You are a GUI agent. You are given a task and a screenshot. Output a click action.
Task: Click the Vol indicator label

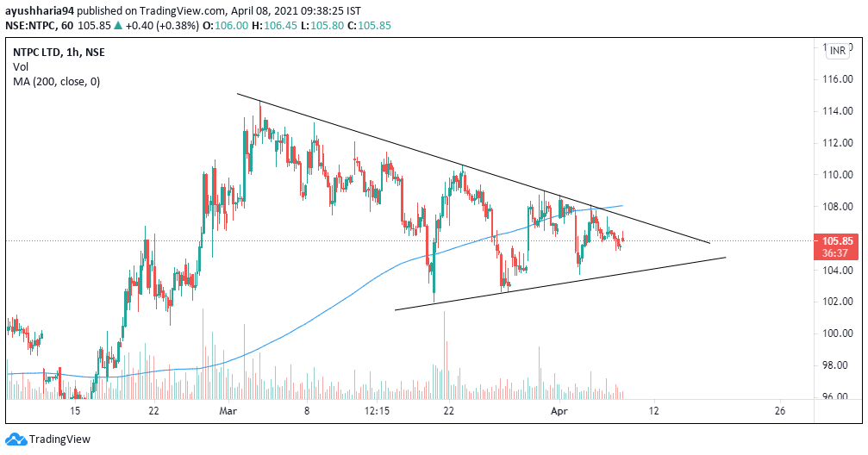[x=21, y=67]
